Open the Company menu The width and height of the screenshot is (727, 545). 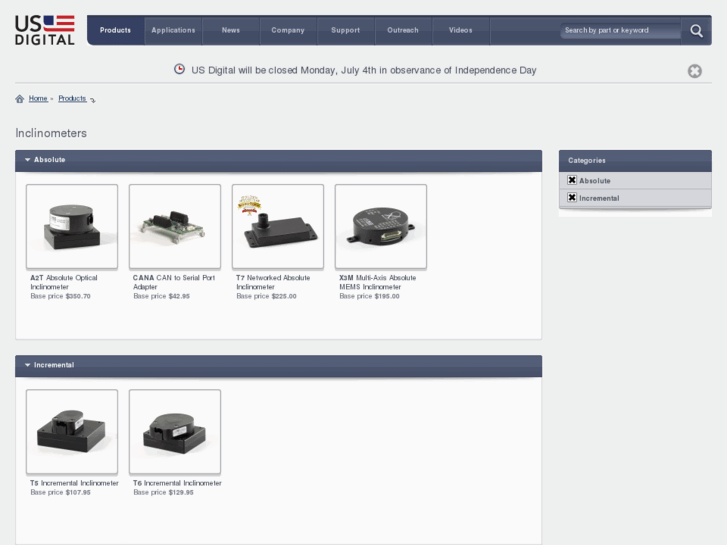click(288, 30)
